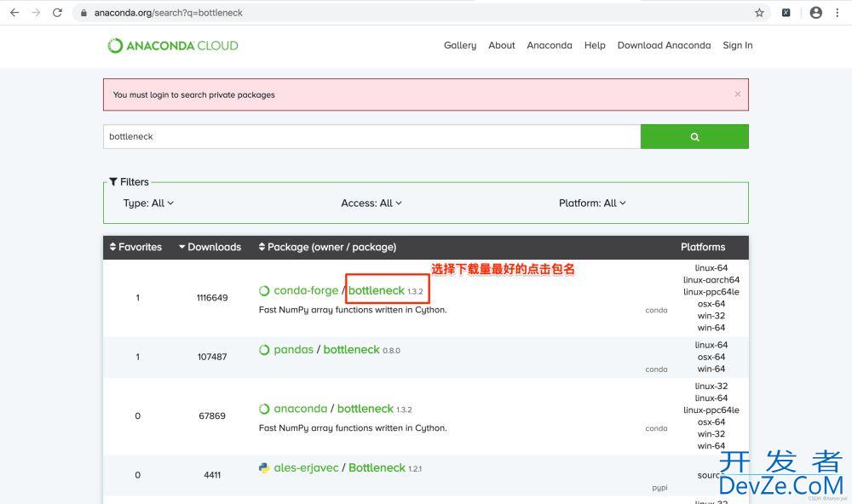
Task: Open the anaconda owner link
Action: (x=301, y=409)
